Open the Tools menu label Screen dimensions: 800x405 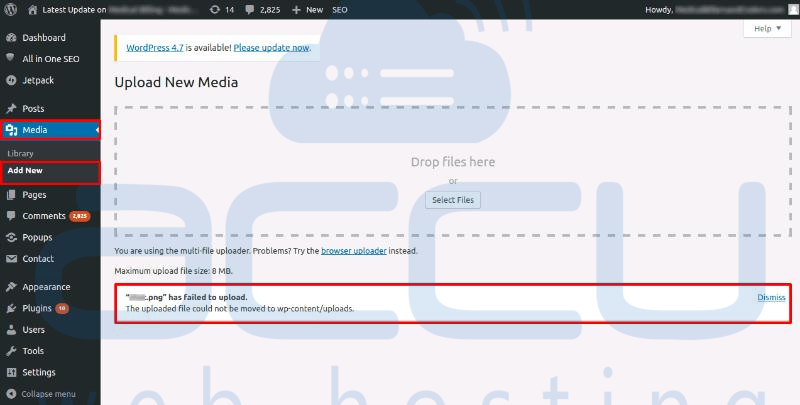(33, 351)
